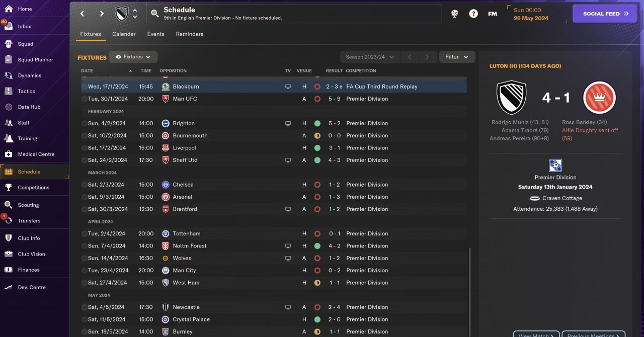Screen dimensions: 644x337
Task: Click the Liverpool opposition link
Action: click(184, 148)
